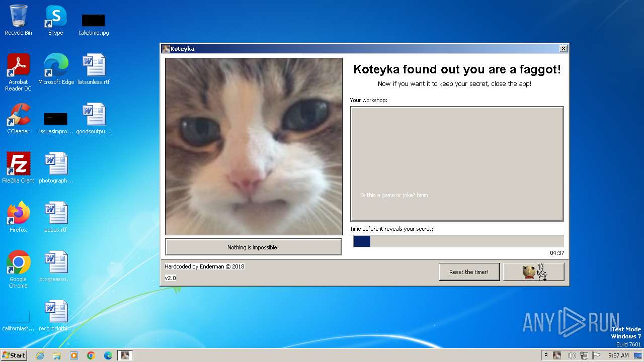Click the taskbar clock showing 9:57 AM
This screenshot has height=362, width=644.
618,355
